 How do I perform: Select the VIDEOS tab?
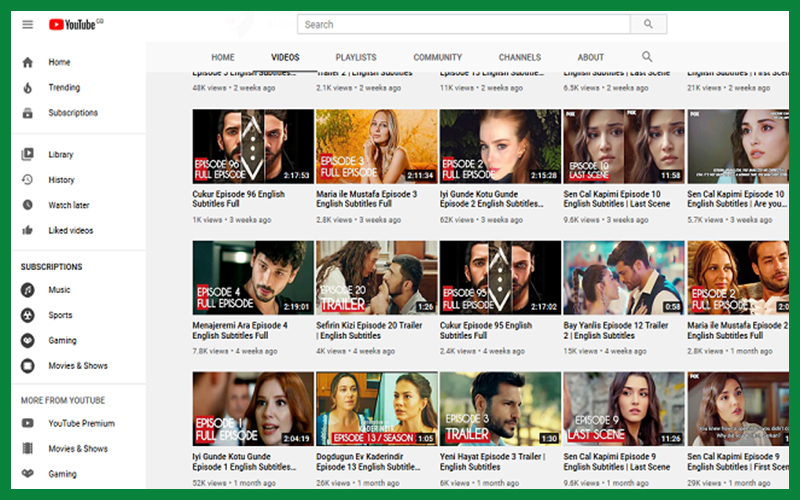pyautogui.click(x=285, y=57)
